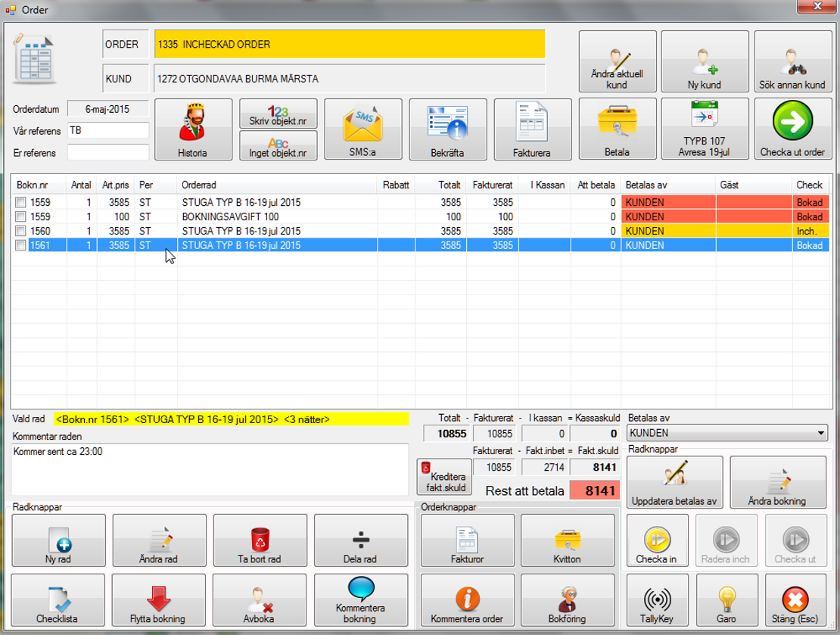Screen dimensions: 840x635
Task: Select BOKNINGSAVGIFT 100 order row text
Action: tap(230, 217)
